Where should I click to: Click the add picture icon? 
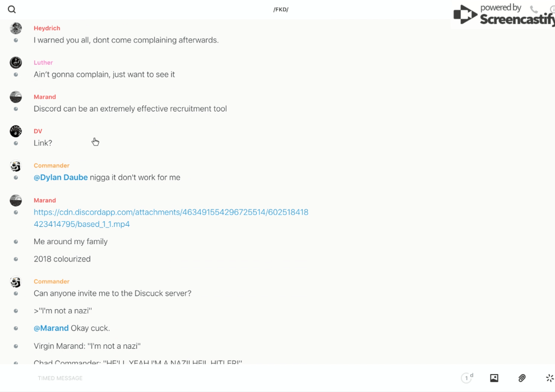[x=494, y=378]
